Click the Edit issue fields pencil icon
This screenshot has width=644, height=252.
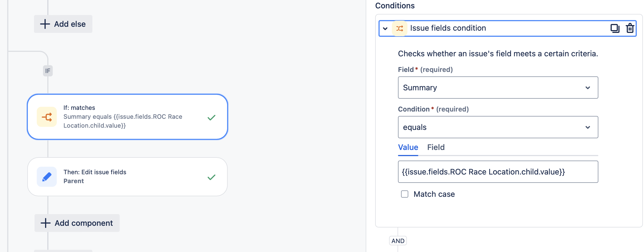click(x=47, y=176)
